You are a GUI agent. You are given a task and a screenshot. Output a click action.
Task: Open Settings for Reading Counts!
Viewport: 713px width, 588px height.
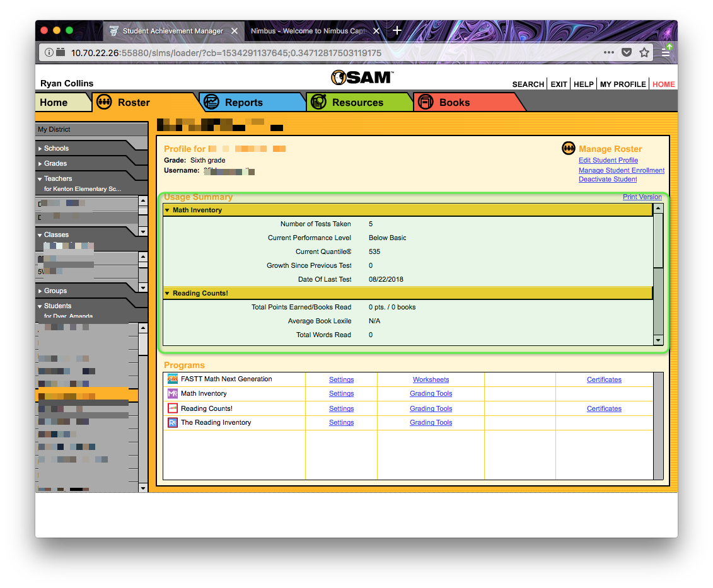342,408
